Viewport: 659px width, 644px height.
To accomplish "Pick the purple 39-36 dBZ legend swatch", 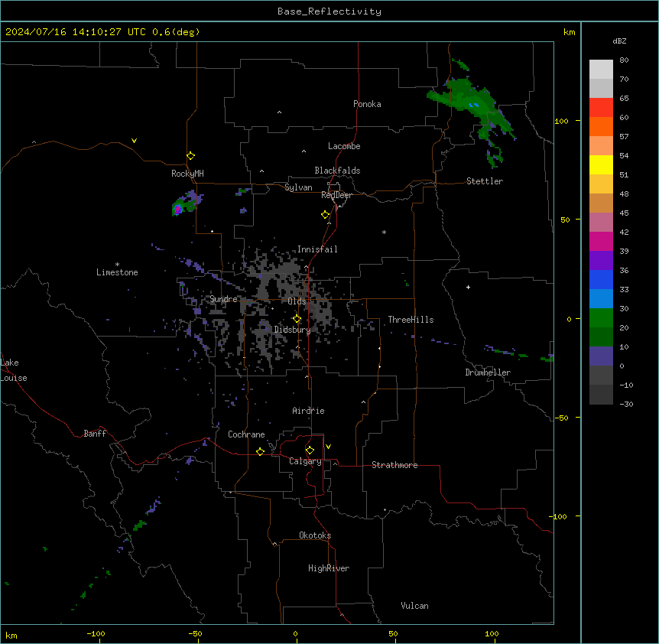I will (601, 260).
